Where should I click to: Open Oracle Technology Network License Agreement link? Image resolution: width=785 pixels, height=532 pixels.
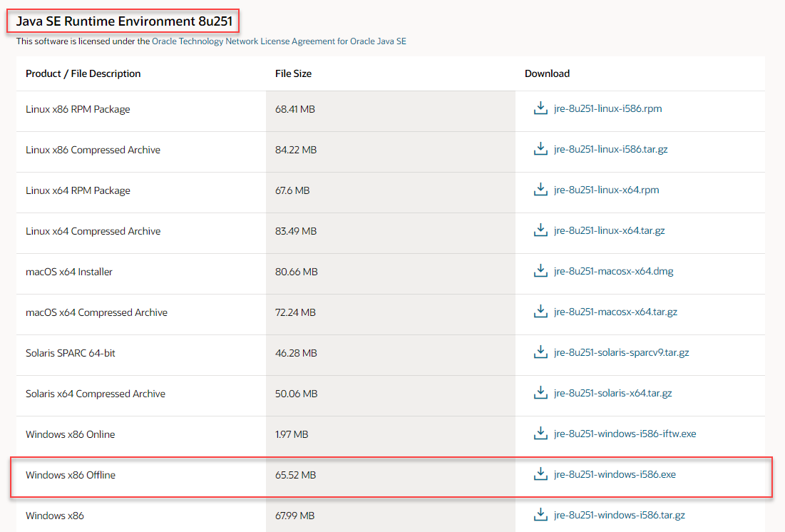coord(279,41)
